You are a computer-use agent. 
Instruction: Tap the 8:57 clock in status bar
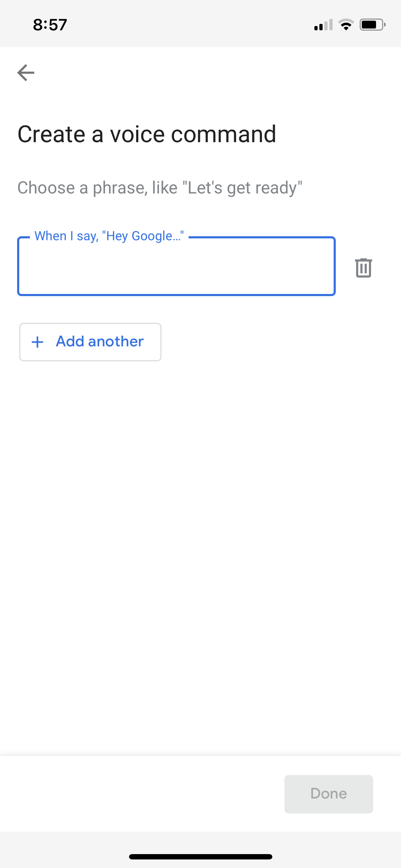click(x=50, y=25)
